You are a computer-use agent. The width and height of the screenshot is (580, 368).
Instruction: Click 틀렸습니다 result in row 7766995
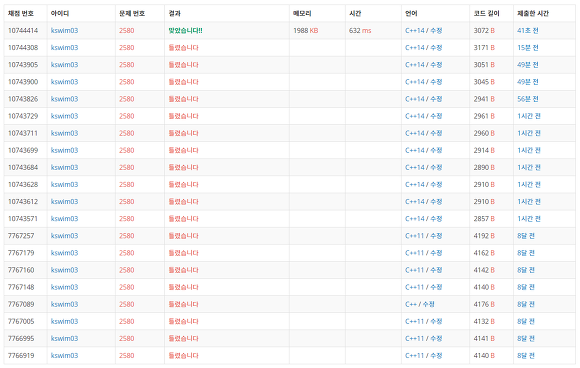183,338
